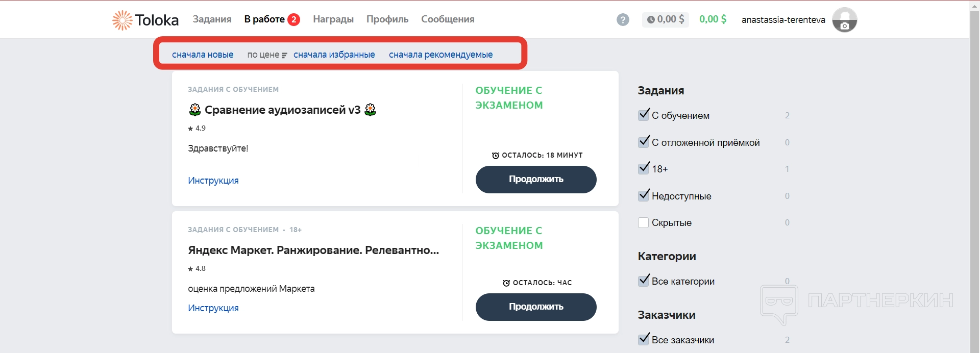980x353 pixels.
Task: Sort tasks by "по цене"
Action: click(x=263, y=55)
